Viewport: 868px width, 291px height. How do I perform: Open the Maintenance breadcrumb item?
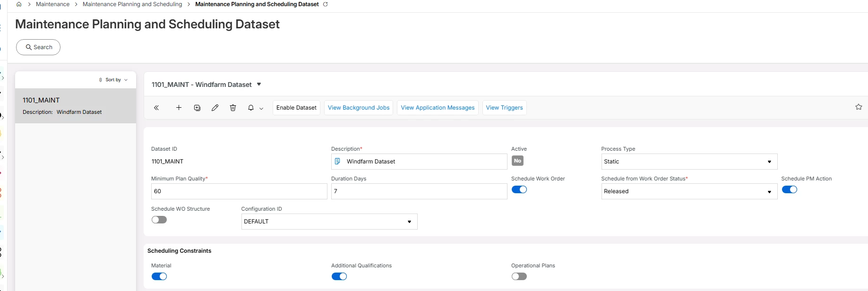[52, 4]
